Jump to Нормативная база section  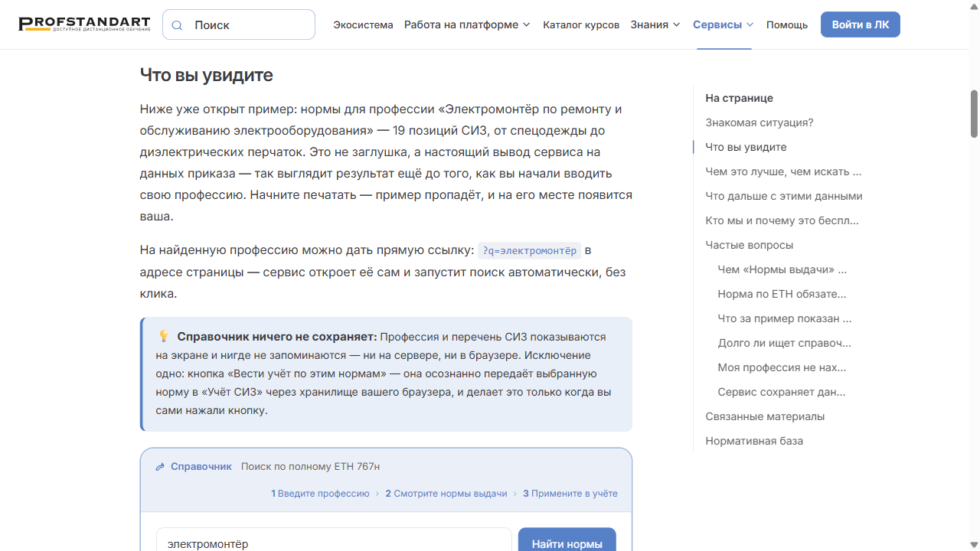click(754, 441)
